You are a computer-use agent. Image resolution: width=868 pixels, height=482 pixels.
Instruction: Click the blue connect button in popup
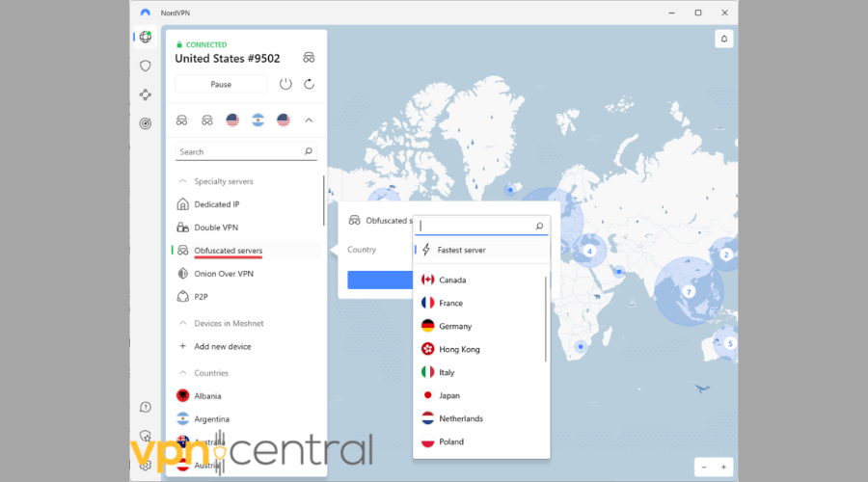coord(380,280)
